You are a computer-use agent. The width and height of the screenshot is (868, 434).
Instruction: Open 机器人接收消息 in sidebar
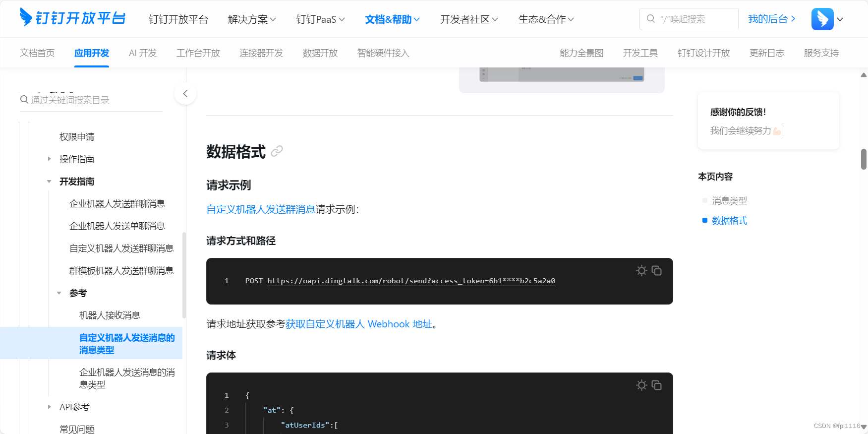[x=110, y=315]
